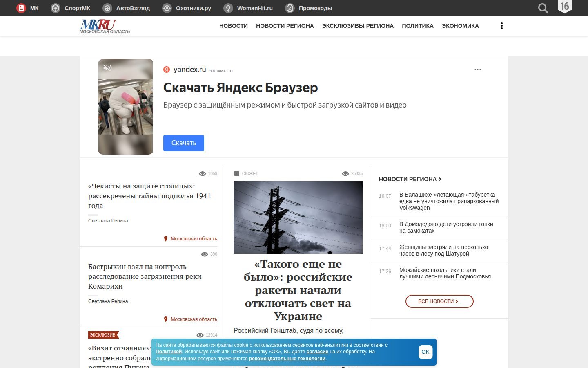
Task: Open рекомендательные технологии link
Action: coord(287,359)
